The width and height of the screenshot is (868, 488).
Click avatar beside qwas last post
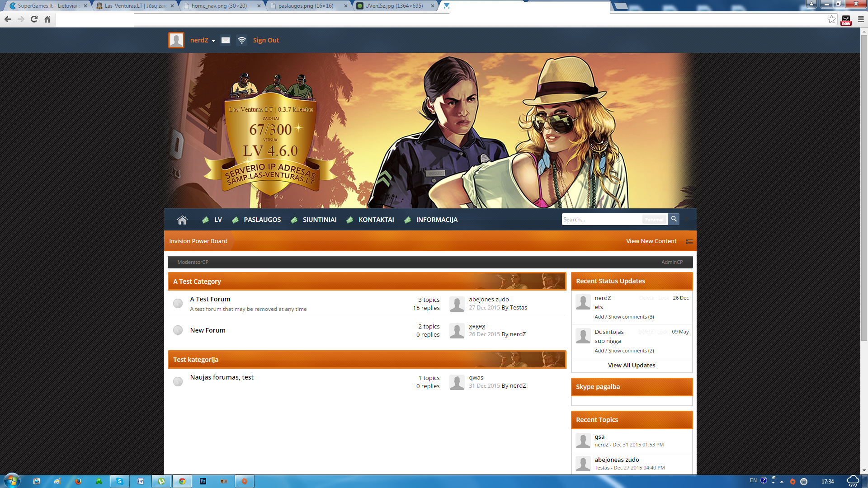click(x=457, y=382)
